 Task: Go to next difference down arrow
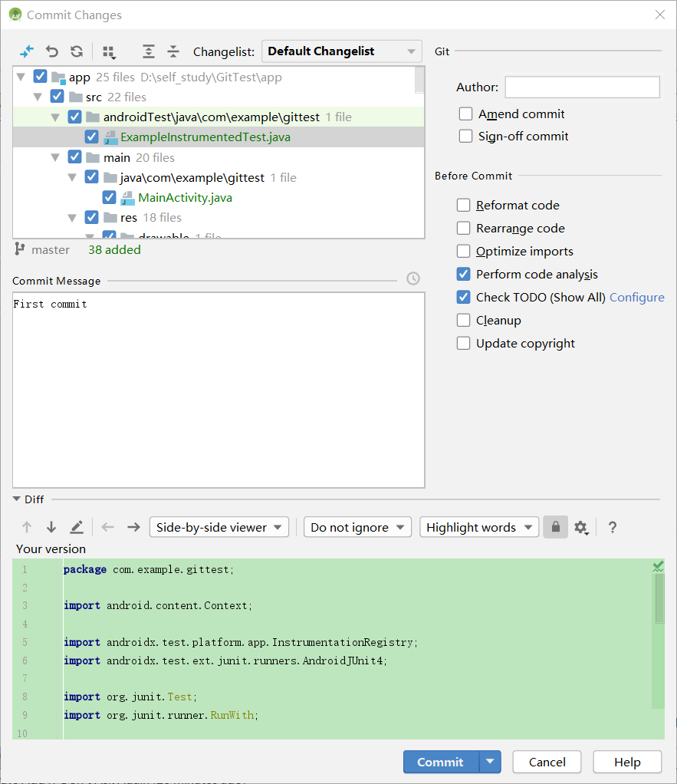[x=51, y=527]
